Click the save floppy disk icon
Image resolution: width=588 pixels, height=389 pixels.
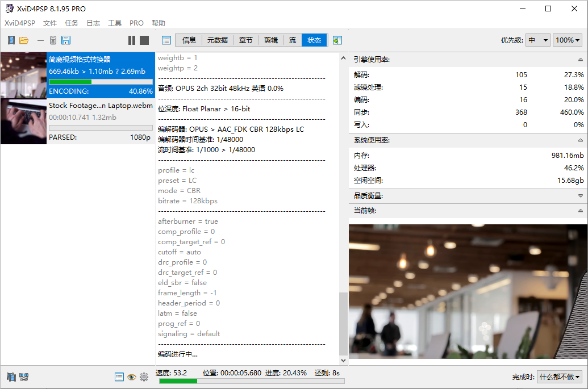pos(66,40)
